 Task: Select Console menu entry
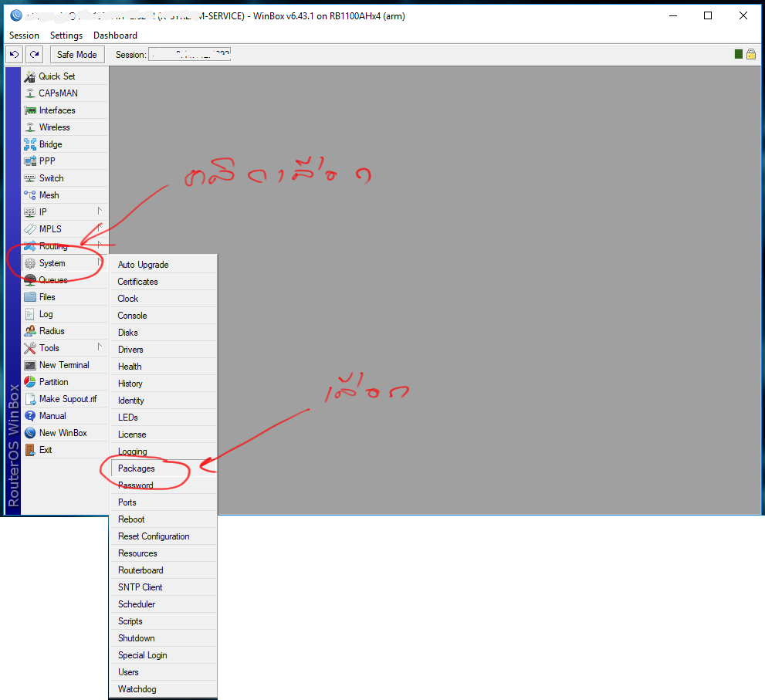(x=164, y=316)
